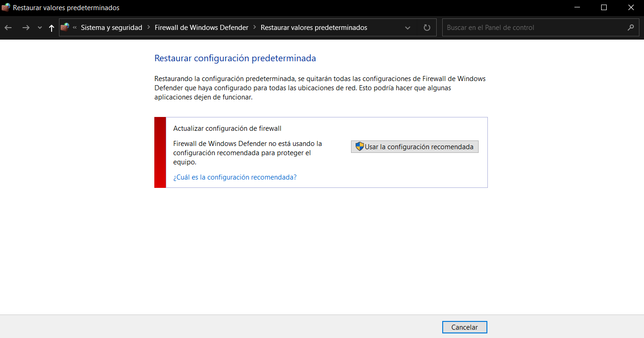Select Restaurar valores predeterminados breadcrumb
Screen dimensions: 644x338
pos(314,28)
